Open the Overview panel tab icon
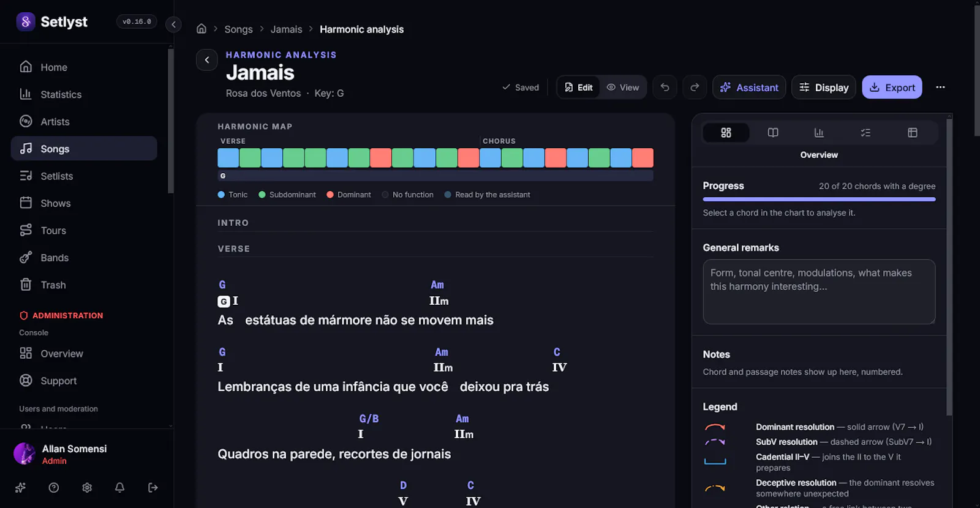The width and height of the screenshot is (980, 508). pyautogui.click(x=726, y=133)
